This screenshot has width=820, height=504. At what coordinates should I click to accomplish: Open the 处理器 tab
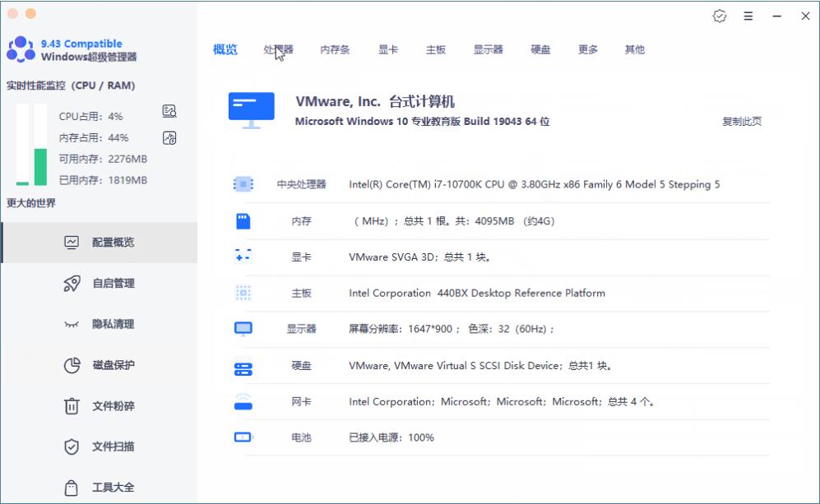(x=278, y=49)
